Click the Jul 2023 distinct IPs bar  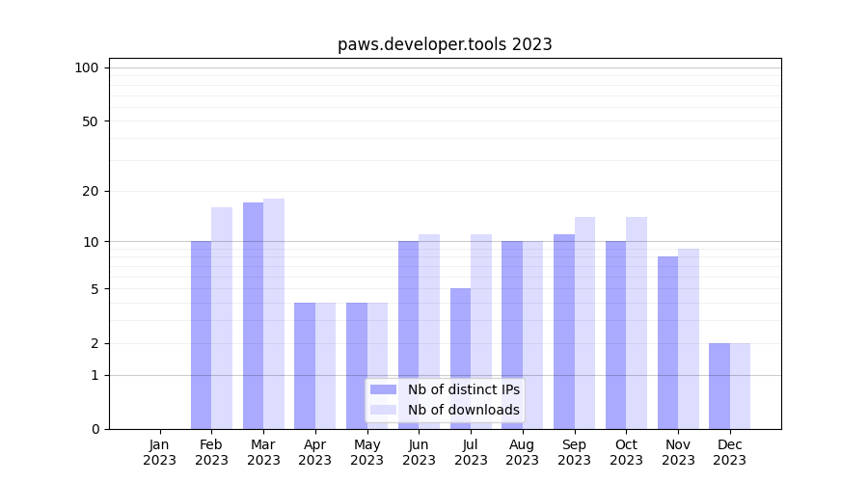click(x=460, y=359)
